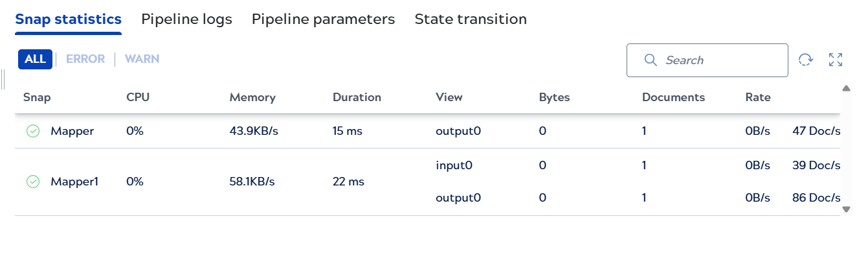Sort by the Duration column header
This screenshot has width=868, height=260.
pos(357,98)
